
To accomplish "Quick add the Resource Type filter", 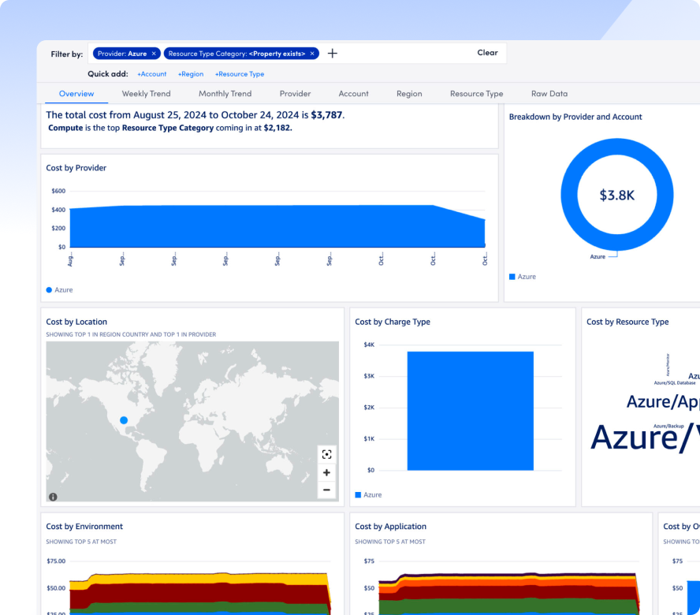I will click(x=240, y=74).
